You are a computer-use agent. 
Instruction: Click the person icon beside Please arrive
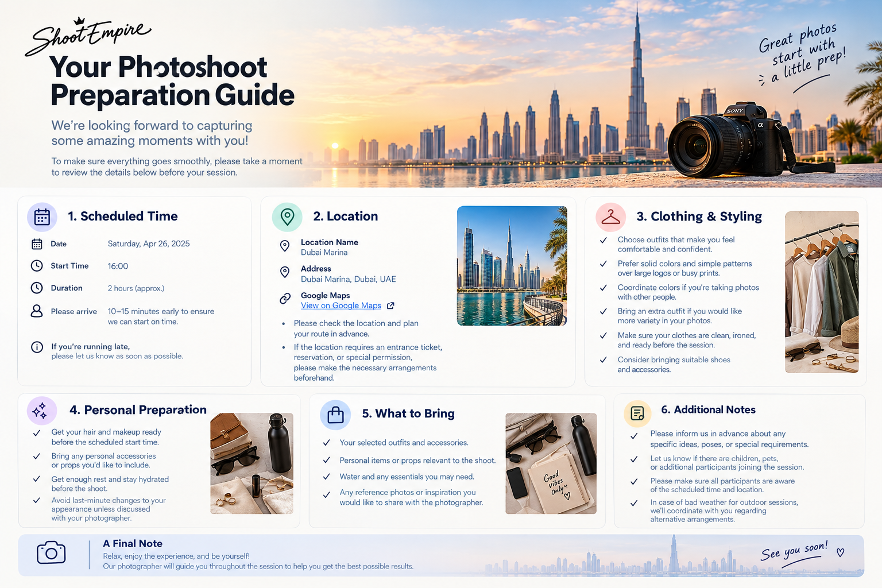click(37, 311)
